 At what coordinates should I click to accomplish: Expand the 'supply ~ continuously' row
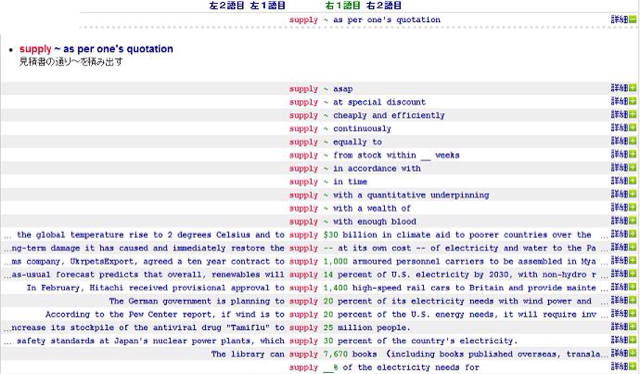[633, 127]
